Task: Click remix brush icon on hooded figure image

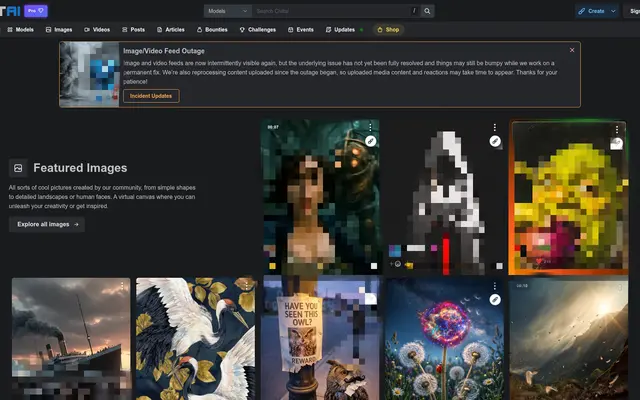Action: [495, 142]
